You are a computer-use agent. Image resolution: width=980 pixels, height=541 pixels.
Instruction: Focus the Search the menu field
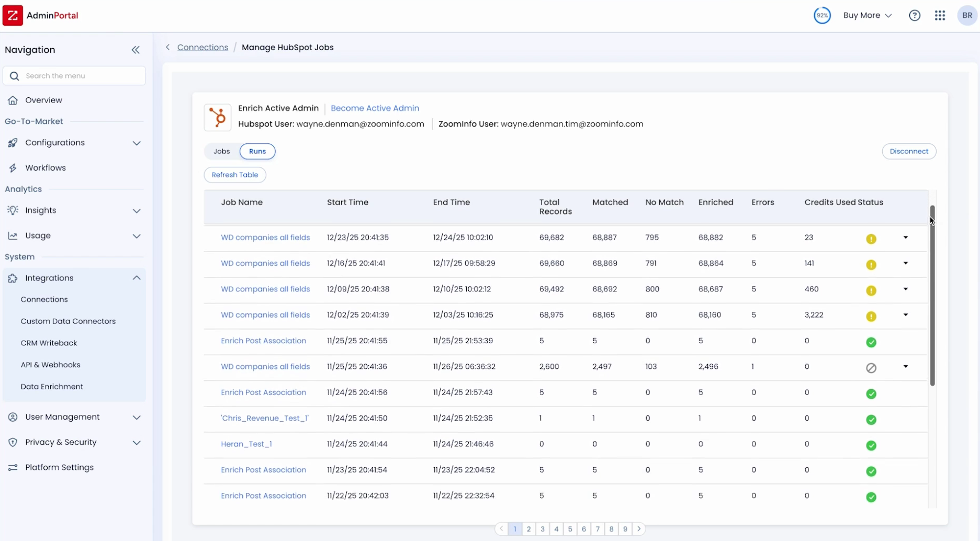click(x=74, y=76)
